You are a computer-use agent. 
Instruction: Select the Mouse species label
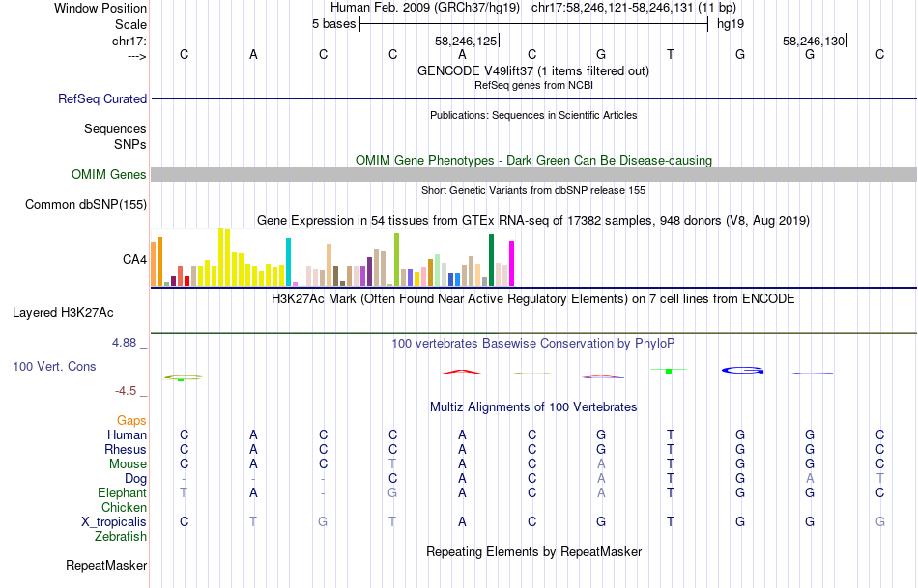point(128,464)
